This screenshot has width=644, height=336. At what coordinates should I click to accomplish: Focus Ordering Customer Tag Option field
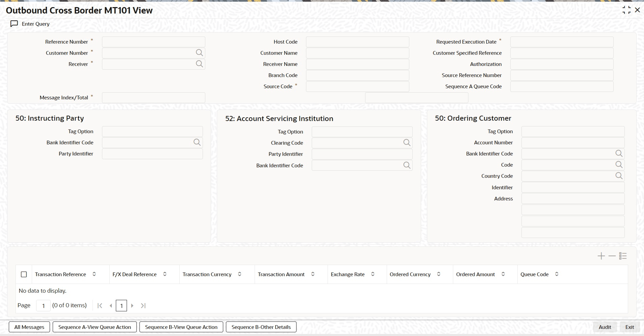click(x=573, y=131)
